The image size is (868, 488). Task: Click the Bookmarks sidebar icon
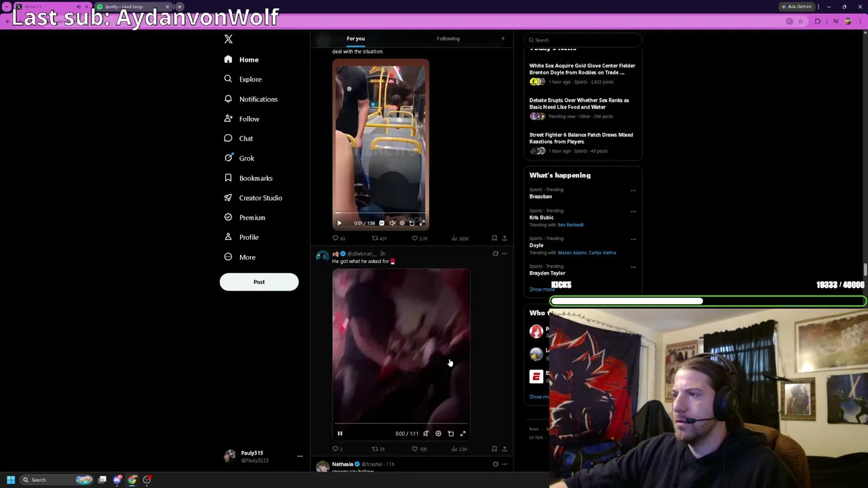(228, 178)
